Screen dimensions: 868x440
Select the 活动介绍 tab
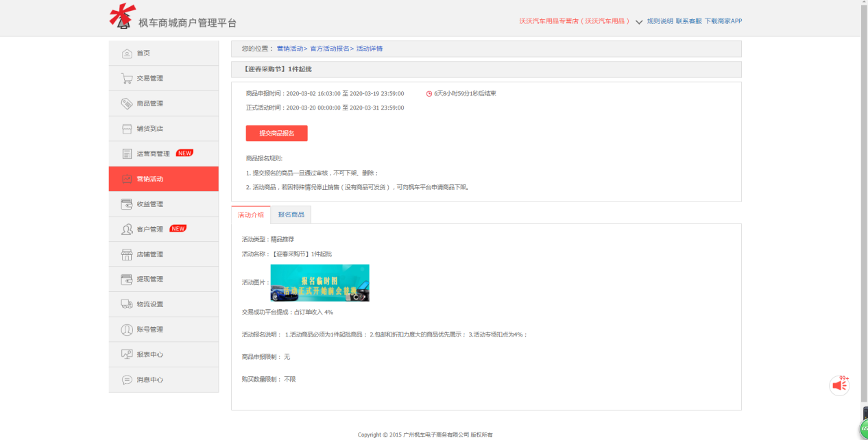pos(252,214)
